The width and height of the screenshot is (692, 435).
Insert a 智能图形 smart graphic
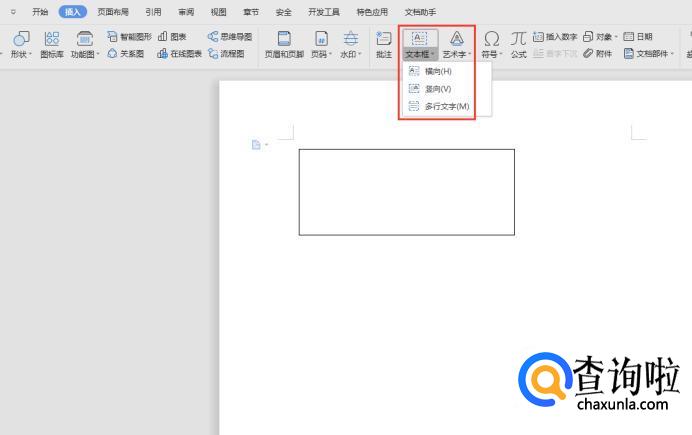coord(130,37)
